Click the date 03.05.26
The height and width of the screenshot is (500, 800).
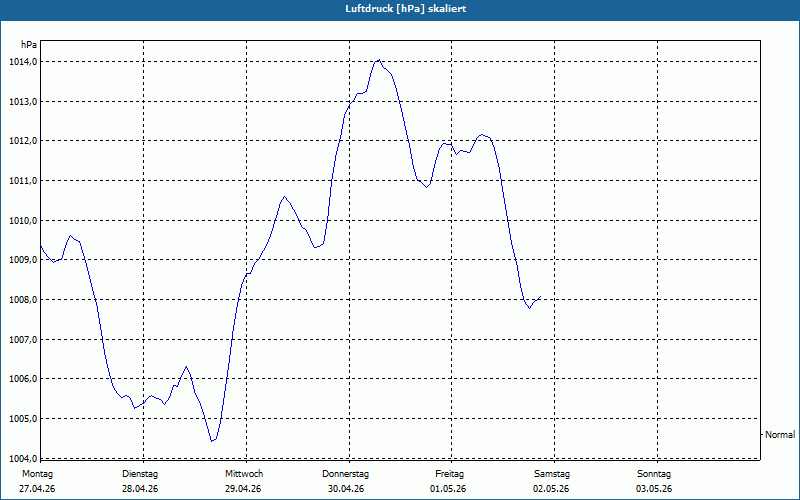coord(654,489)
